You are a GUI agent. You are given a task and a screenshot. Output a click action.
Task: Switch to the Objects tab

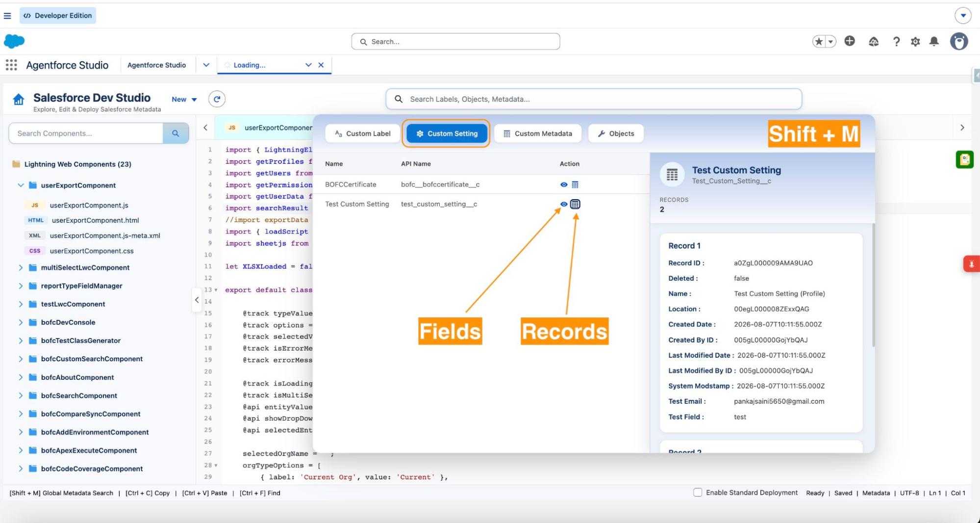pos(616,133)
